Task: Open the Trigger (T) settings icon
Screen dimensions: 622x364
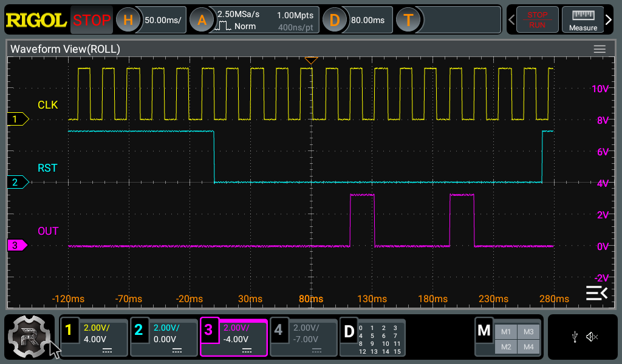Action: [408, 20]
